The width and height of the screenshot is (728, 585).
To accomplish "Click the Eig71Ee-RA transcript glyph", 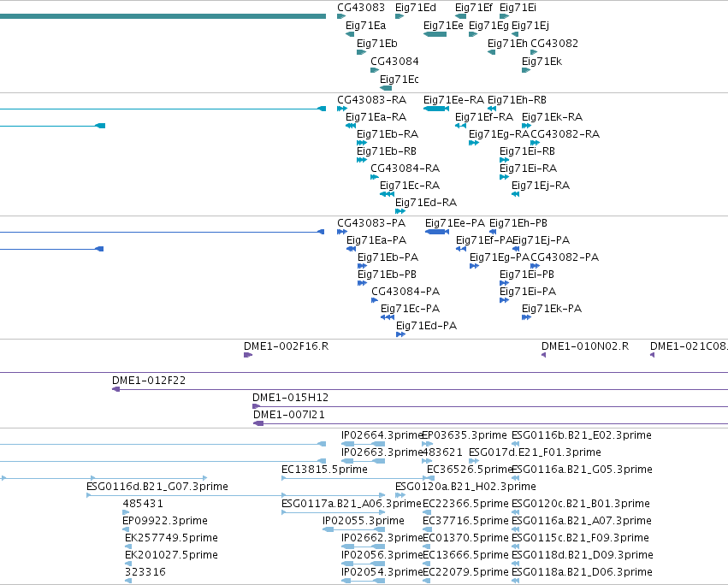I will [x=436, y=109].
